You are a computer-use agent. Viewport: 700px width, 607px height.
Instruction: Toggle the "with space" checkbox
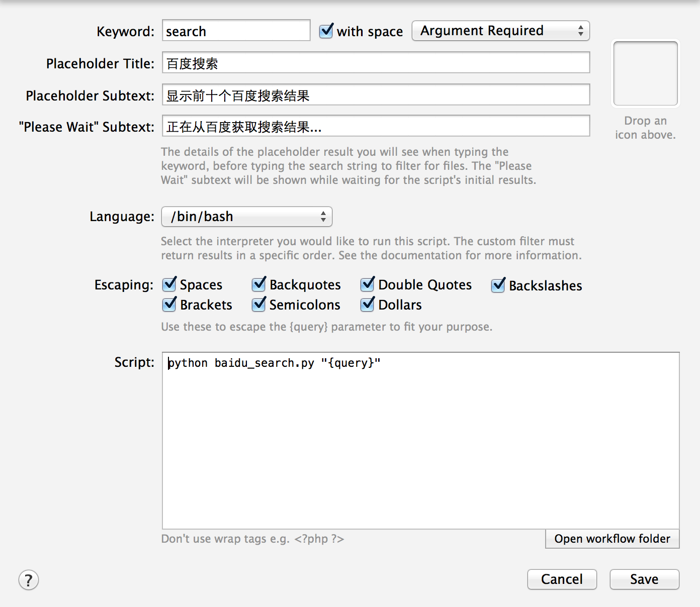[326, 31]
